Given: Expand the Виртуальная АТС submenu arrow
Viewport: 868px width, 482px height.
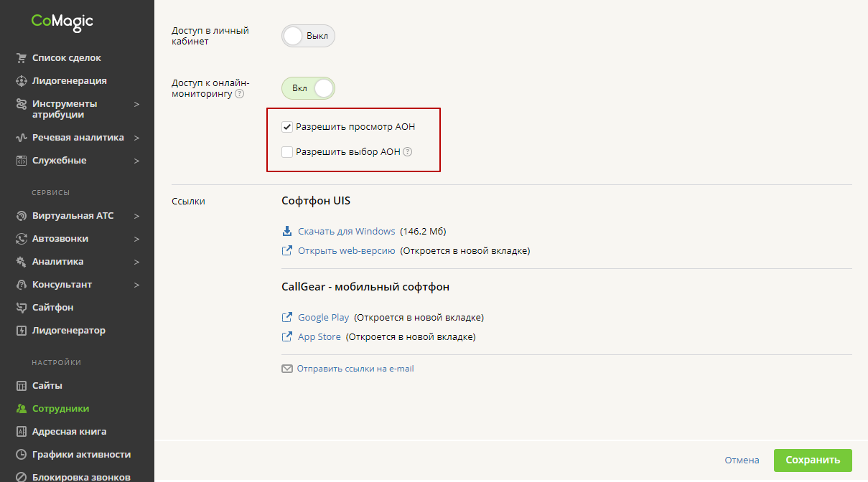Looking at the screenshot, I should [136, 216].
